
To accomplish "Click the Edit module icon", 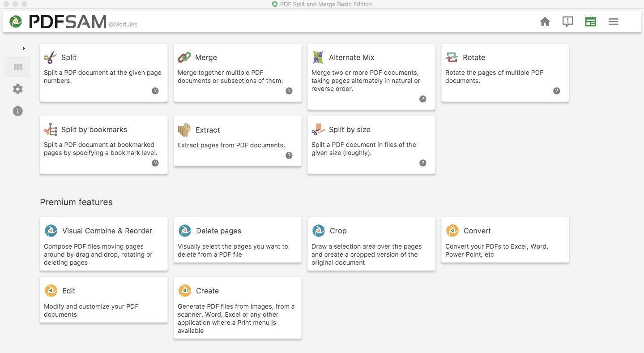I will pyautogui.click(x=51, y=291).
